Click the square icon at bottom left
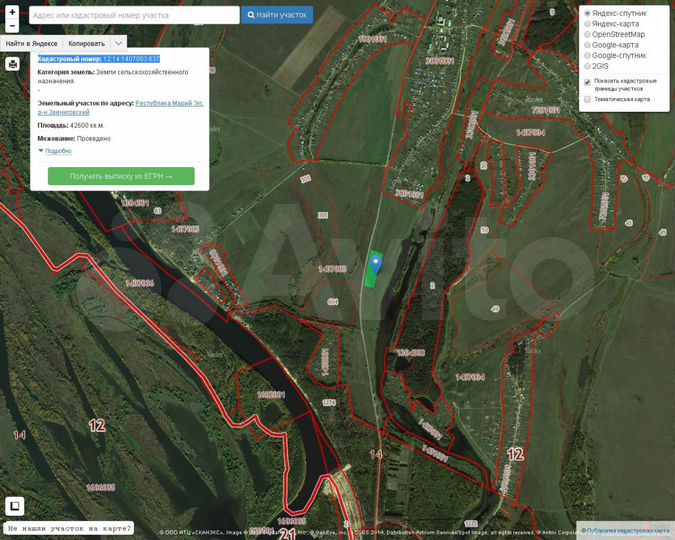Screen dimensions: 675x540 pyautogui.click(x=15, y=505)
